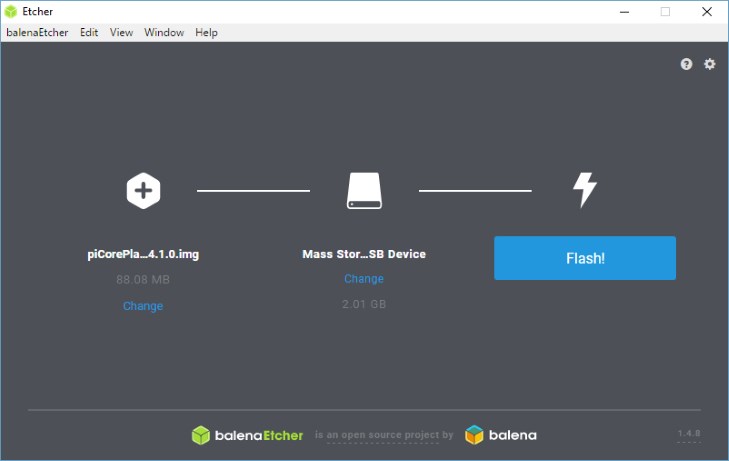This screenshot has width=729, height=461.
Task: Minimize the Etcher window
Action: coord(624,12)
